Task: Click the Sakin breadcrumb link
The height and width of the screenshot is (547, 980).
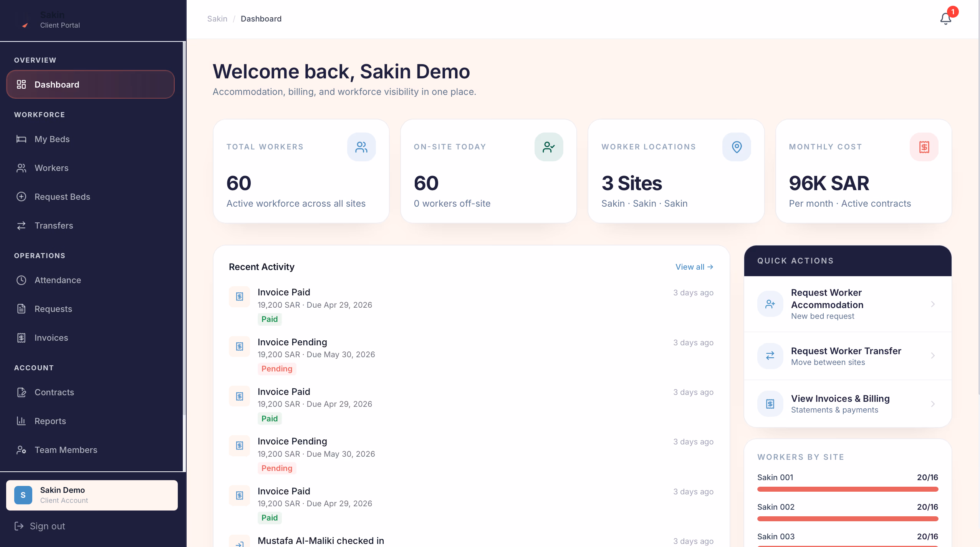Action: point(217,18)
